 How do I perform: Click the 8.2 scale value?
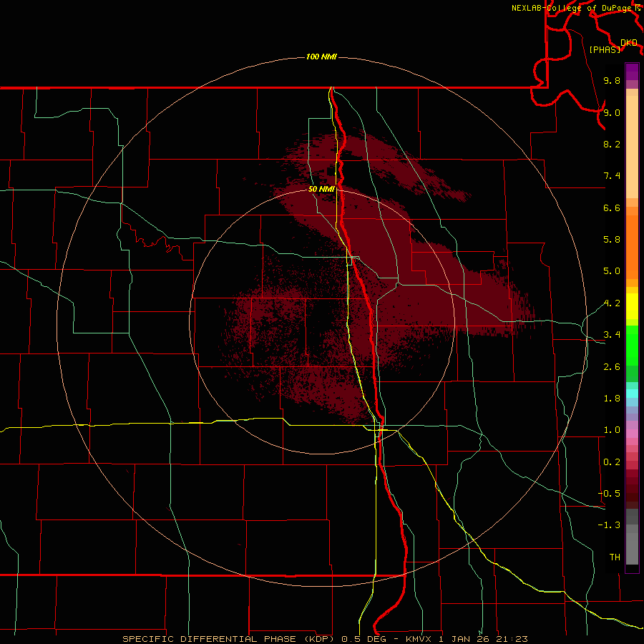point(612,144)
